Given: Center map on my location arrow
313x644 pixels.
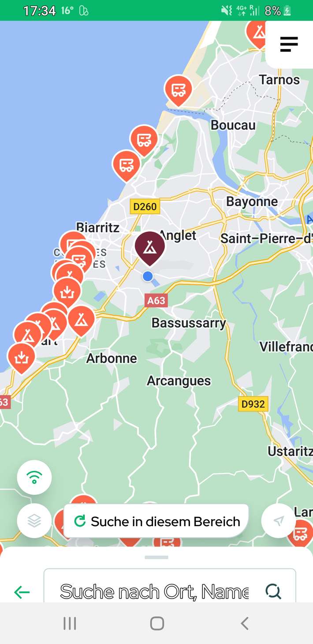Looking at the screenshot, I should 279,521.
